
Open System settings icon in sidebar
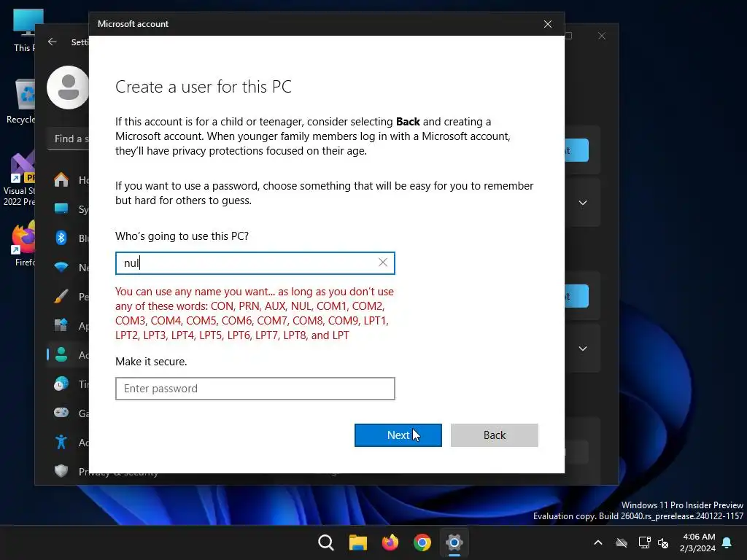pos(61,209)
